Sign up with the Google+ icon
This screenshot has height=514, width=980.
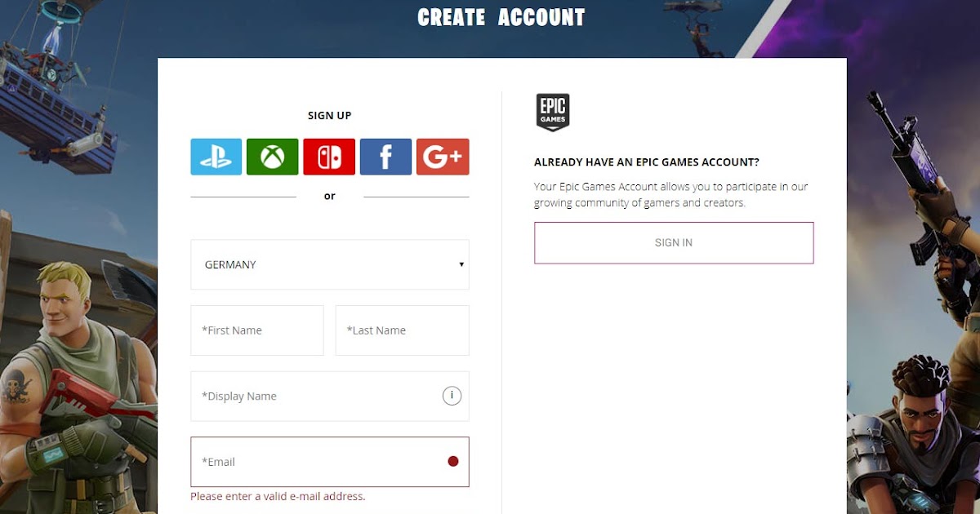(443, 157)
